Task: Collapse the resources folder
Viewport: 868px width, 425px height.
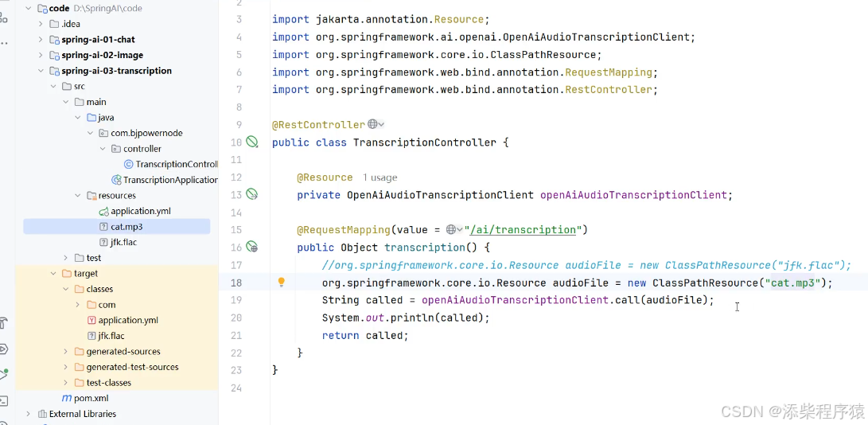Action: tap(77, 196)
